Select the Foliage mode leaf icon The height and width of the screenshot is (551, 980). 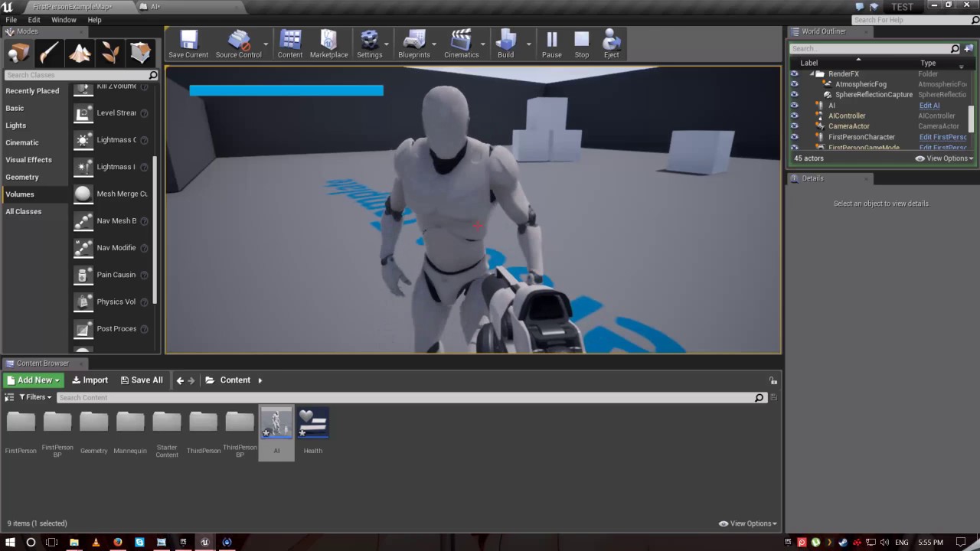[x=110, y=53]
